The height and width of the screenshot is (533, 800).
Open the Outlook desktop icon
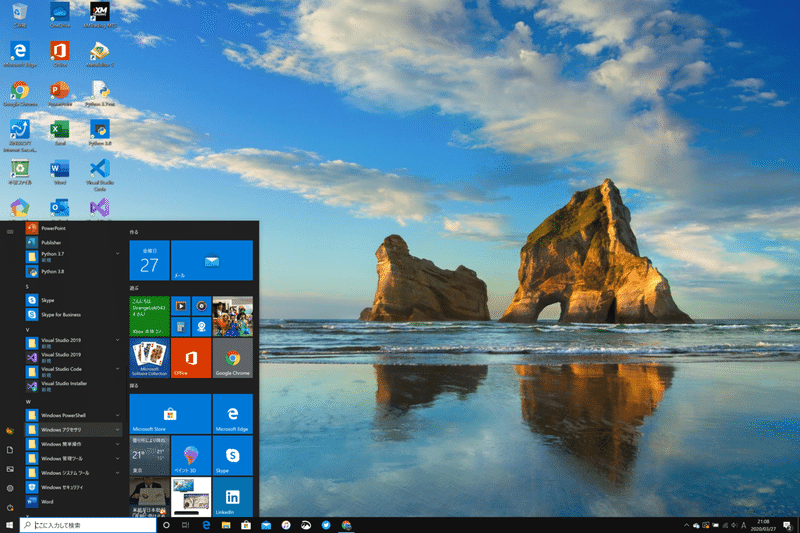click(60, 208)
